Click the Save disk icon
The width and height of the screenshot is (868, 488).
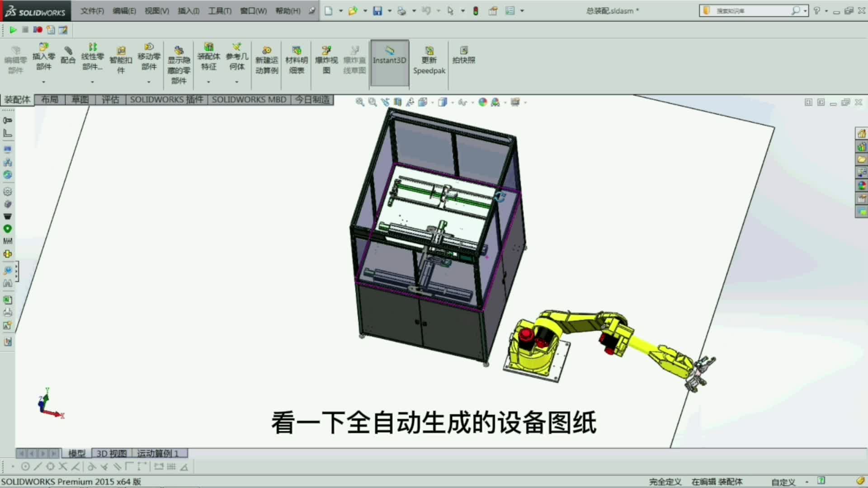click(377, 11)
